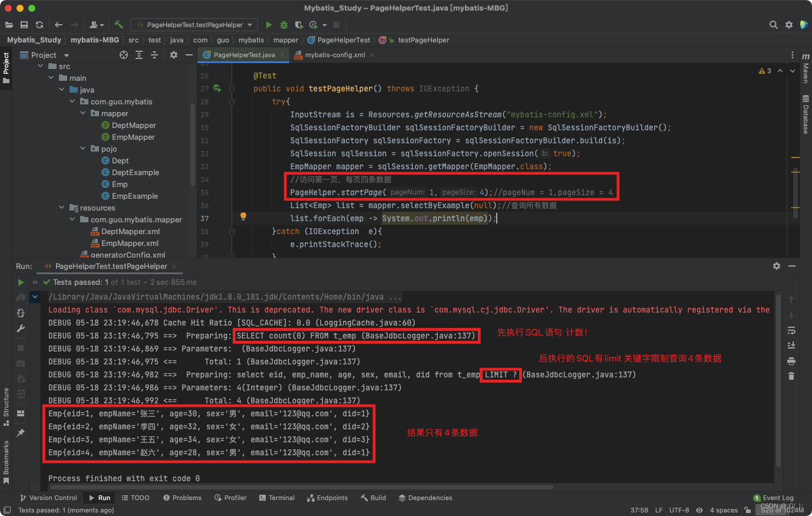Navigate Back with the left arrow icon
812x516 pixels.
pyautogui.click(x=58, y=25)
